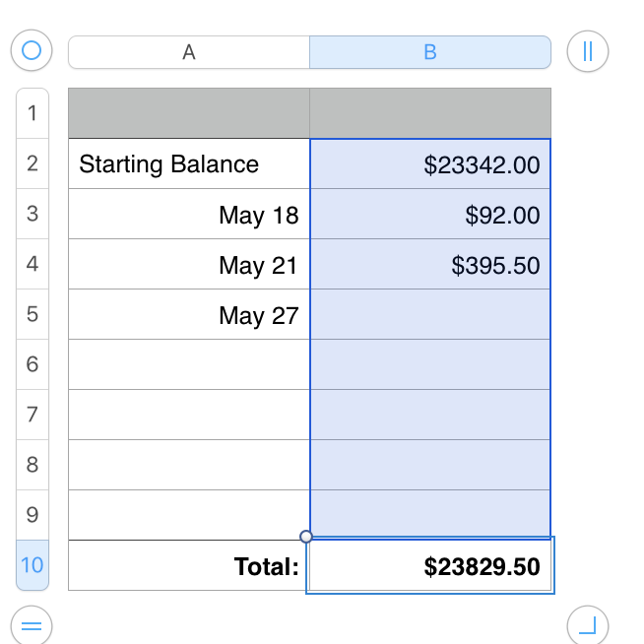Select row 5 header
The image size is (644, 644).
[x=32, y=314]
